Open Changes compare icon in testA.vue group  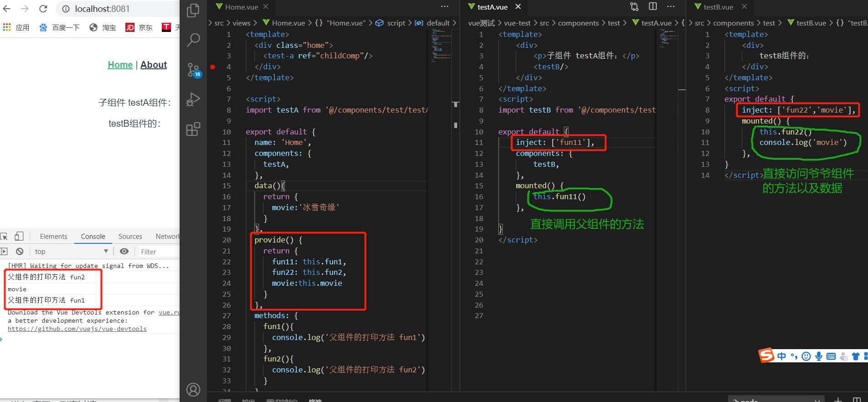tap(634, 7)
